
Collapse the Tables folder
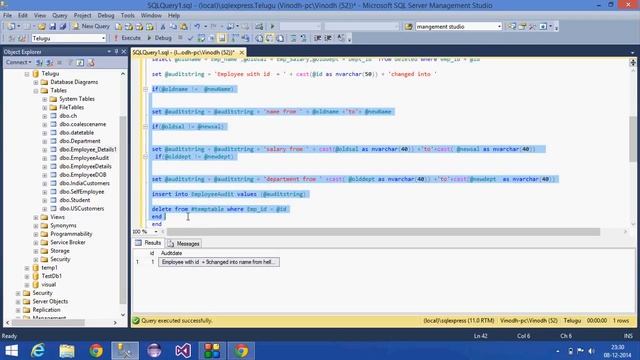click(x=36, y=91)
